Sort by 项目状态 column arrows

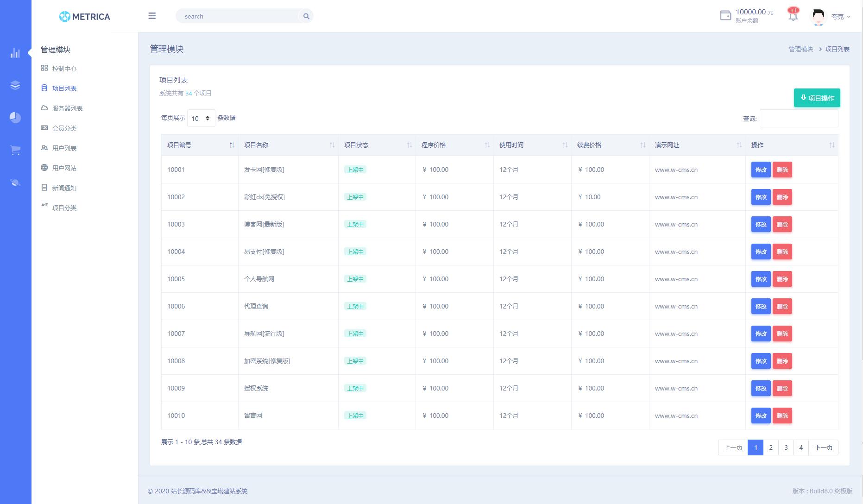coord(409,145)
